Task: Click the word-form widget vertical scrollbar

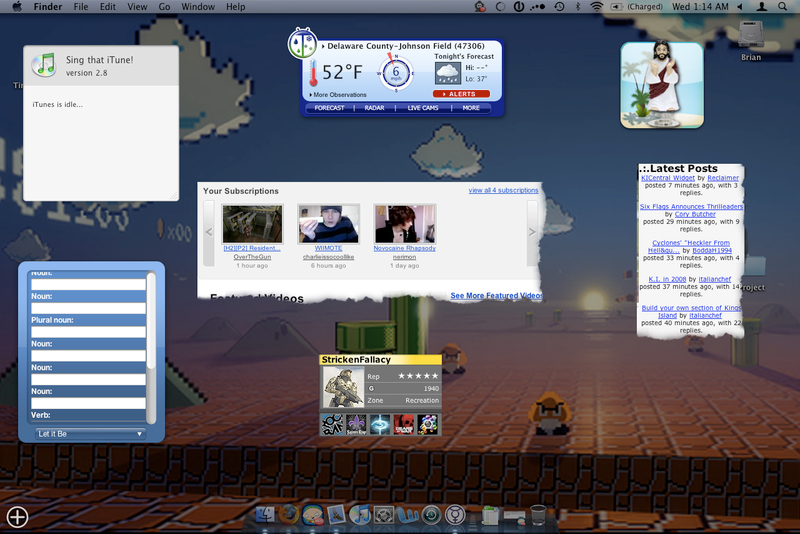Action: point(151,347)
